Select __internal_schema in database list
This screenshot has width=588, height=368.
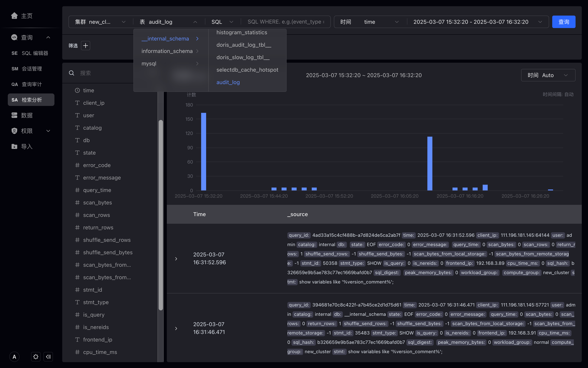coord(171,39)
